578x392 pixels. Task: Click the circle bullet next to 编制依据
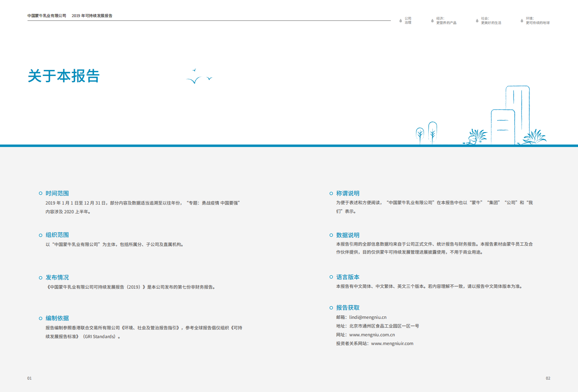[x=40, y=318]
